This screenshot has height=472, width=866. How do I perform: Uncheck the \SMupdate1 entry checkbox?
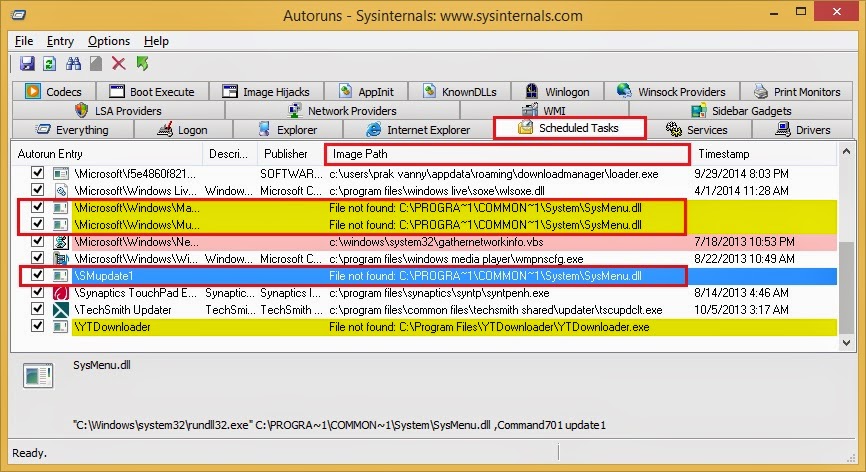[x=38, y=274]
